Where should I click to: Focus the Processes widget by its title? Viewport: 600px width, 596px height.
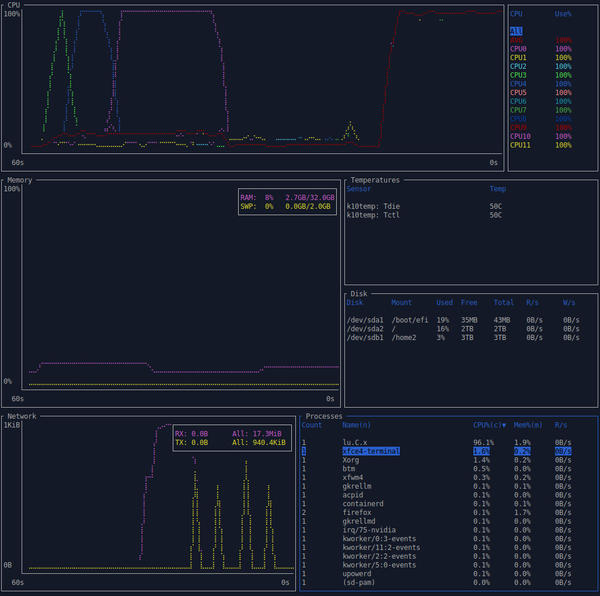point(324,416)
